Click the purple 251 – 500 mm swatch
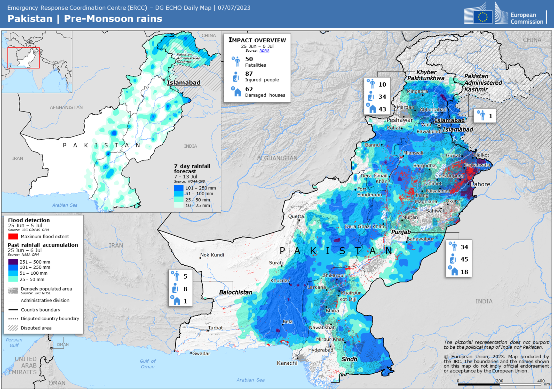The height and width of the screenshot is (392, 554). (x=13, y=262)
